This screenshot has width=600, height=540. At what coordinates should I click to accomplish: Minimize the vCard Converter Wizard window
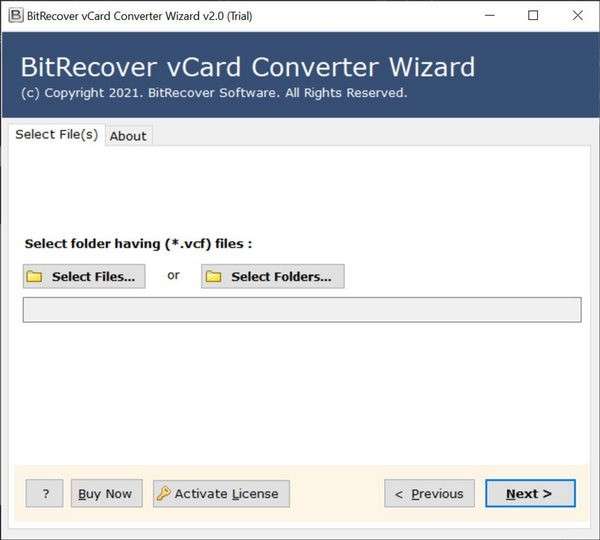pos(490,16)
